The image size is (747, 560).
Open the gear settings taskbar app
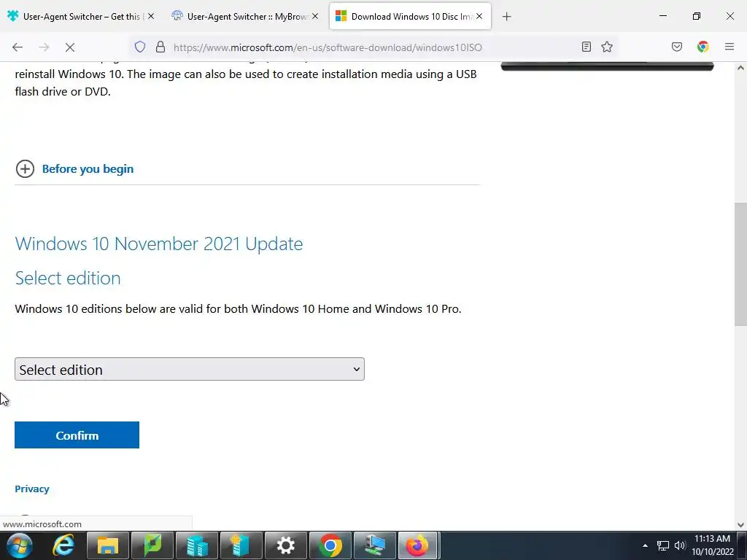[x=286, y=545]
